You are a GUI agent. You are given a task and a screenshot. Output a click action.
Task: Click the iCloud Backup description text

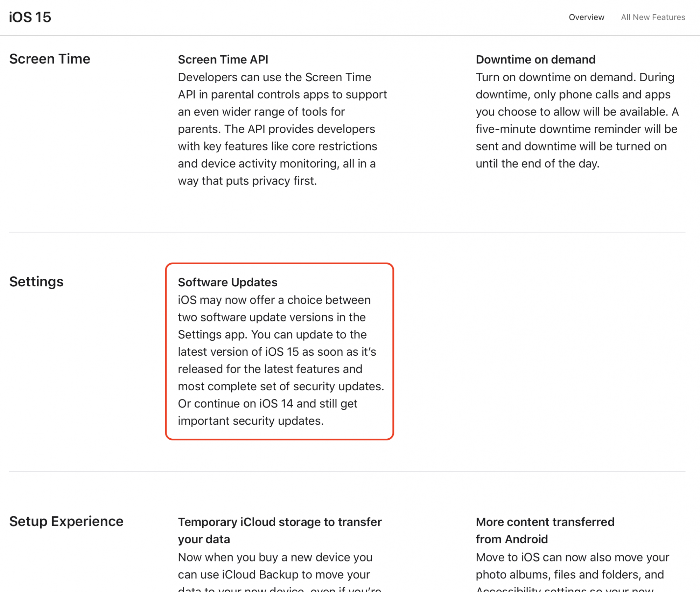pyautogui.click(x=274, y=574)
